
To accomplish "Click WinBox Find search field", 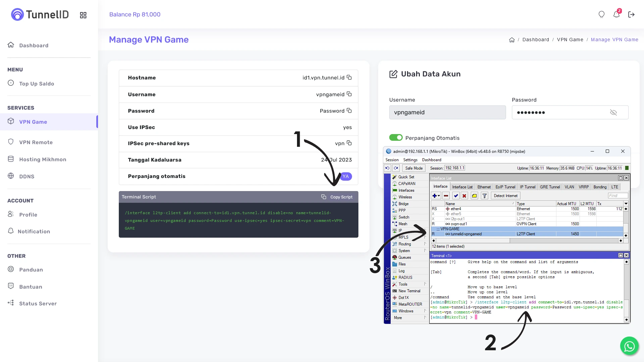I will click(617, 196).
